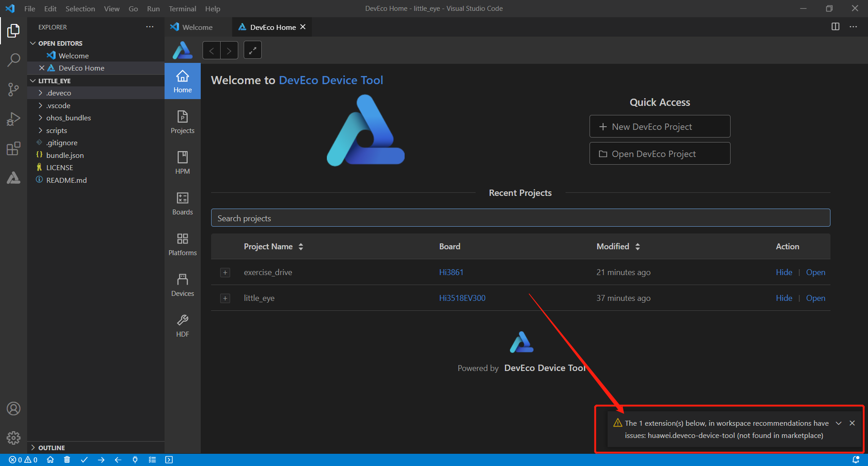Open the Extensions view
Screen dimensions: 868x466
click(14, 148)
